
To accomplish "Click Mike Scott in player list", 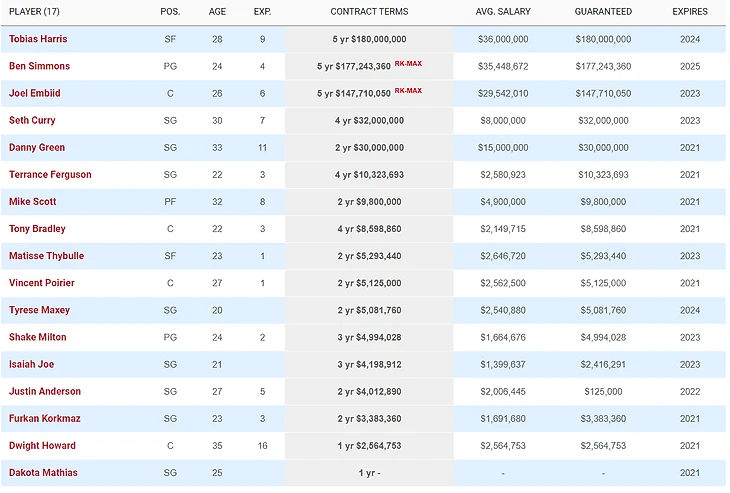I will [x=33, y=201].
